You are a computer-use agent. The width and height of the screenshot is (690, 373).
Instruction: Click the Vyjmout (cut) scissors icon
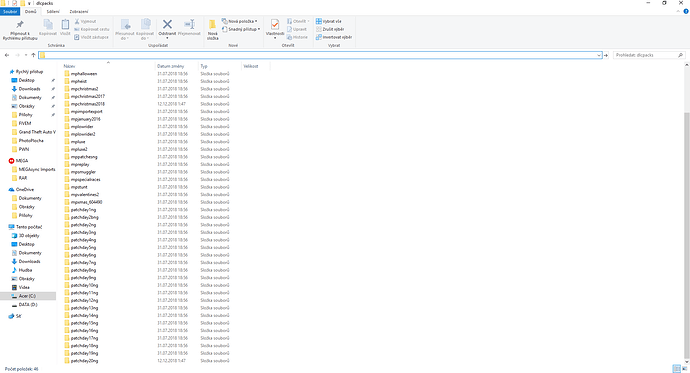point(77,21)
